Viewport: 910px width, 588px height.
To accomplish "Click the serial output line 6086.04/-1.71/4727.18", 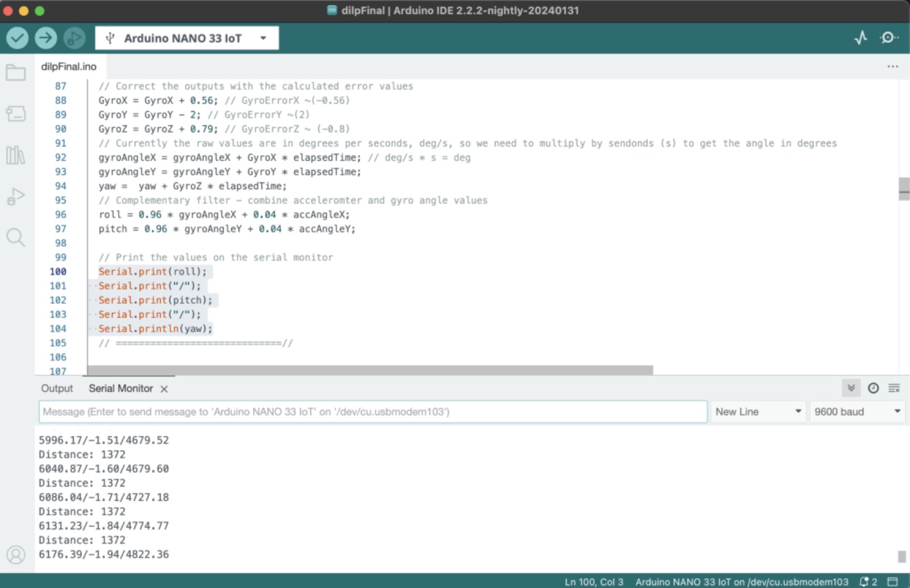I will coord(104,497).
